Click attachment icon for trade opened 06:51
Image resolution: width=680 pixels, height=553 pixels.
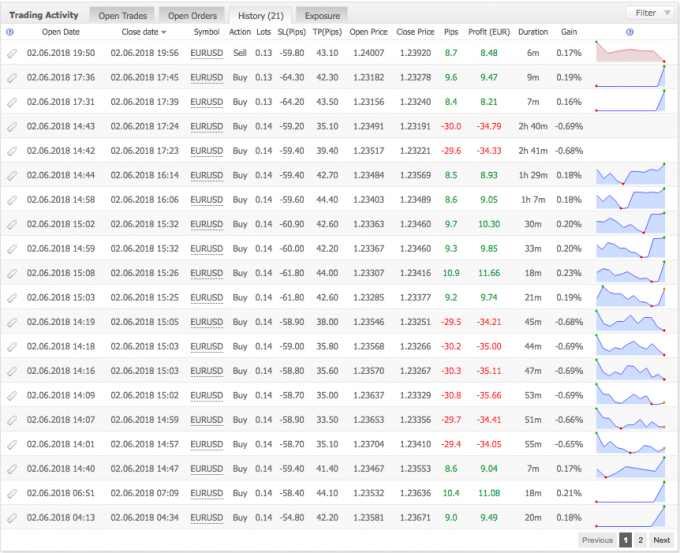[12, 493]
